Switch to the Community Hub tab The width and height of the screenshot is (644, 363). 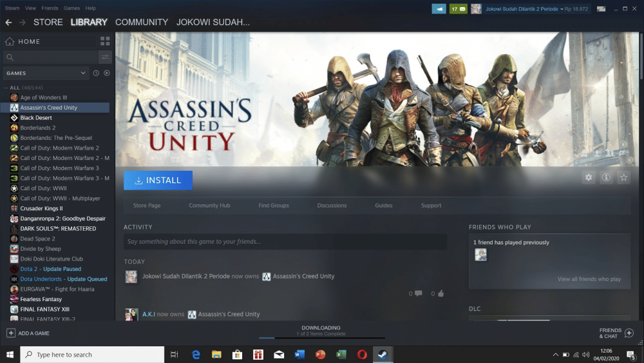click(x=209, y=206)
